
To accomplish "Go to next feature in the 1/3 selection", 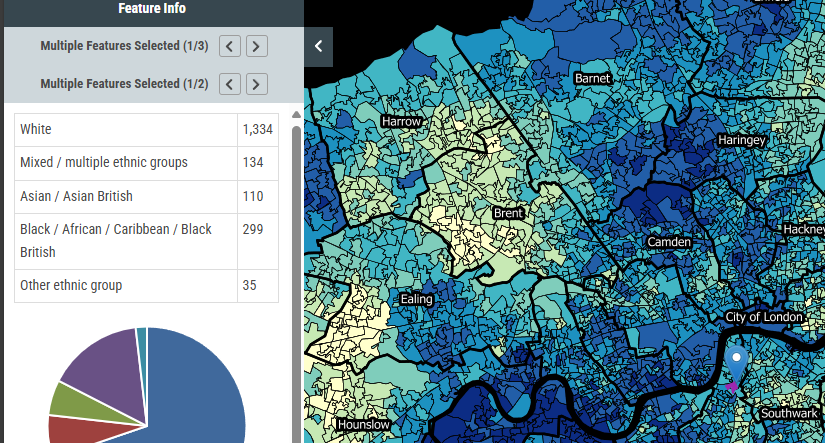I will click(257, 46).
